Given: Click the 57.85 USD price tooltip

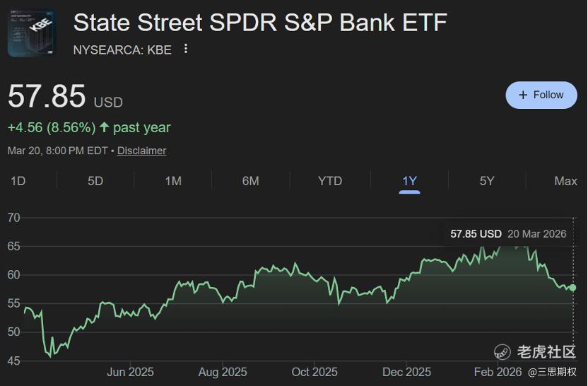Looking at the screenshot, I should click(x=508, y=234).
